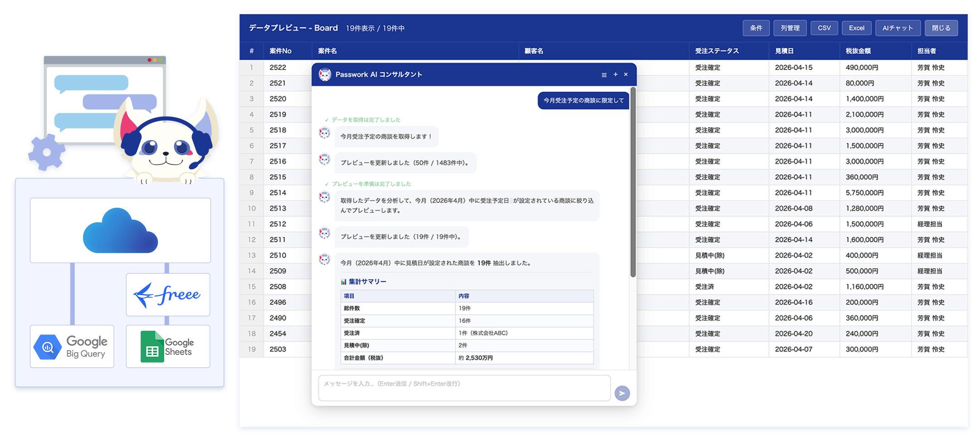Screen dimensions: 980x436
Task: Start a new chat with plus icon
Action: (x=615, y=74)
